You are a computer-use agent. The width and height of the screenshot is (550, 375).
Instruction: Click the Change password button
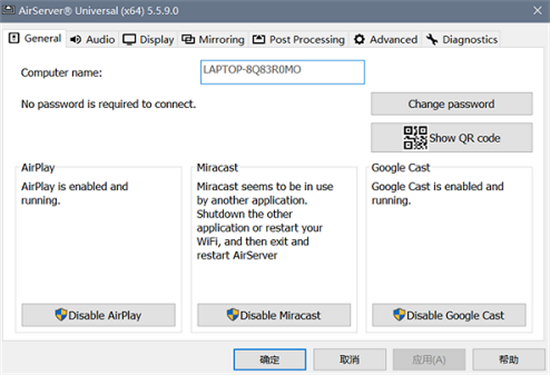click(451, 104)
